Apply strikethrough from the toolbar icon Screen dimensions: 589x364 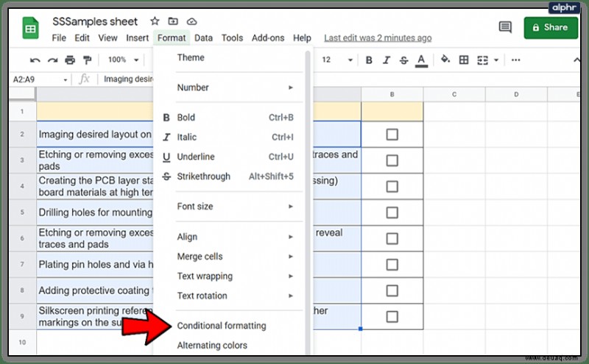point(403,60)
